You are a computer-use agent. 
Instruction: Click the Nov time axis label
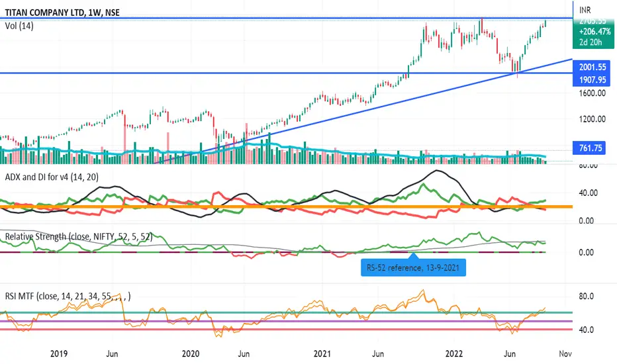pyautogui.click(x=565, y=353)
